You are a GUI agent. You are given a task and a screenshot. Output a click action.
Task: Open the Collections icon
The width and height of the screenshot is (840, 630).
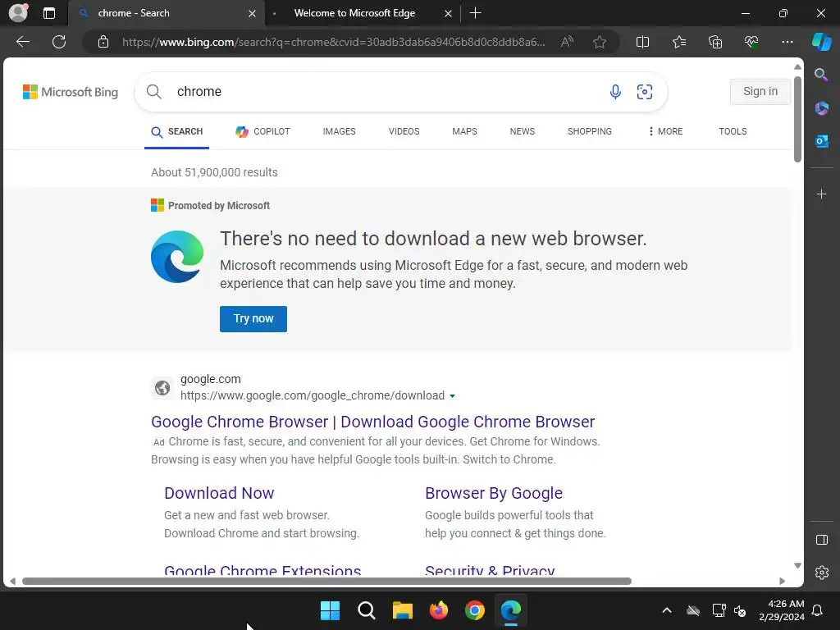(715, 42)
